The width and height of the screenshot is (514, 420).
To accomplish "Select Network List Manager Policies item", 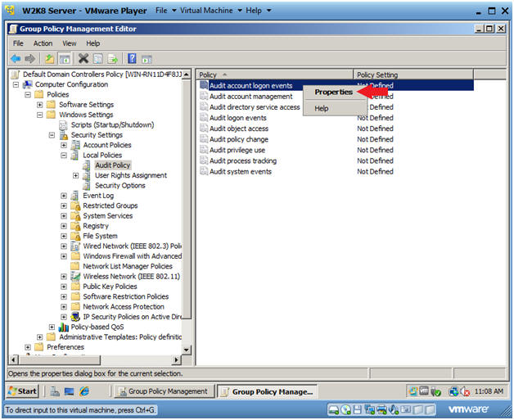I will pyautogui.click(x=128, y=266).
